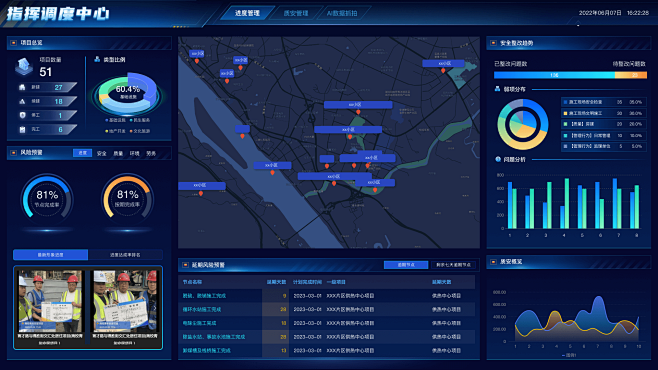Screen dimensions: 658x370
Task: Select 安全 in the 风险预警 panel tabs
Action: 102,154
